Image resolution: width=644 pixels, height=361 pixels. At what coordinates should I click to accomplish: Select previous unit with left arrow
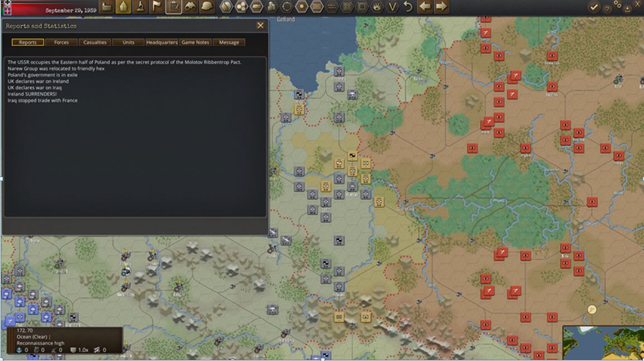[425, 7]
